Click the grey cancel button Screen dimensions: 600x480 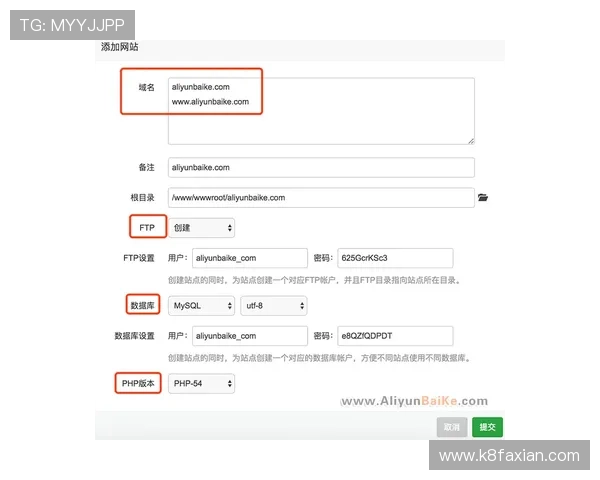(452, 427)
